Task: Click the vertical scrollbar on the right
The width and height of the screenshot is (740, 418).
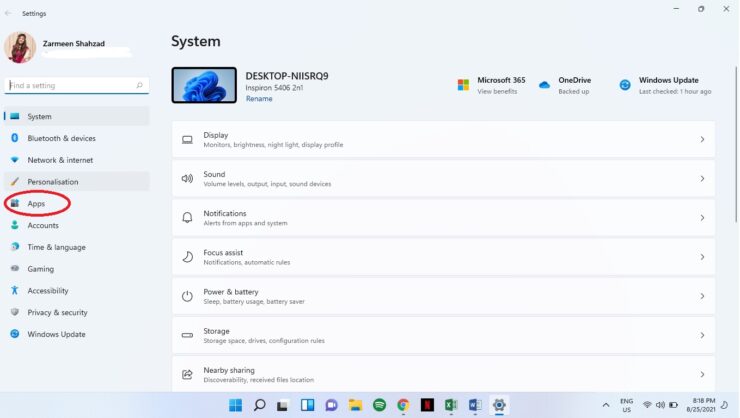Action: 736,144
